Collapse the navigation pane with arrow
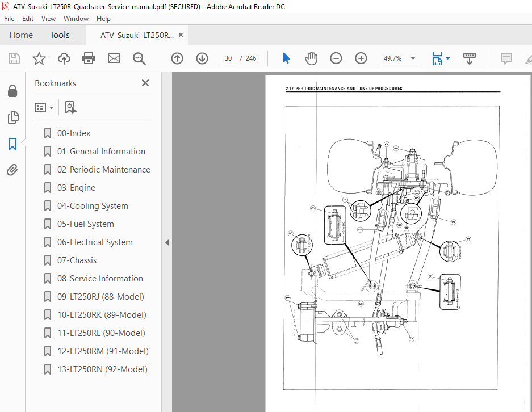Screen dimensions: 532x412 pos(167,242)
